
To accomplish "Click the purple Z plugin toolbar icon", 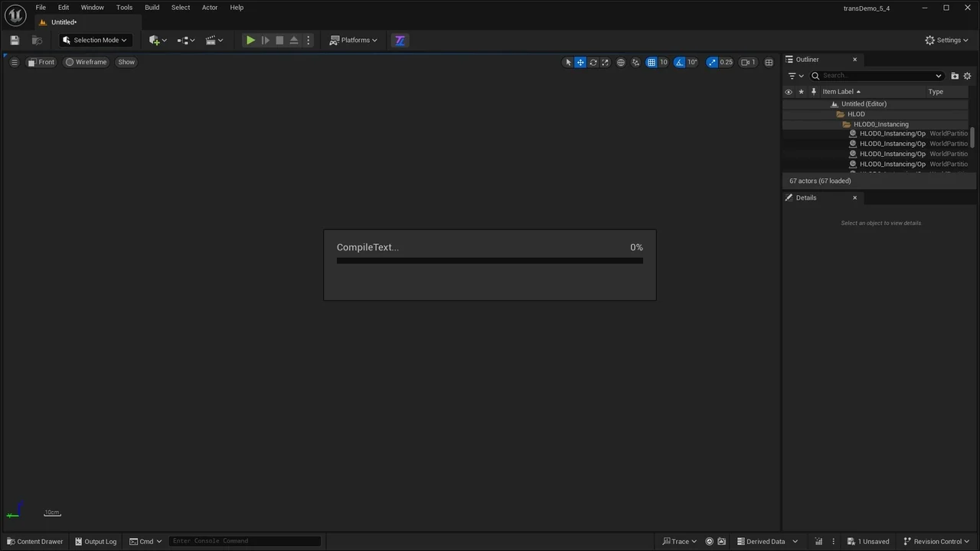I will click(400, 41).
